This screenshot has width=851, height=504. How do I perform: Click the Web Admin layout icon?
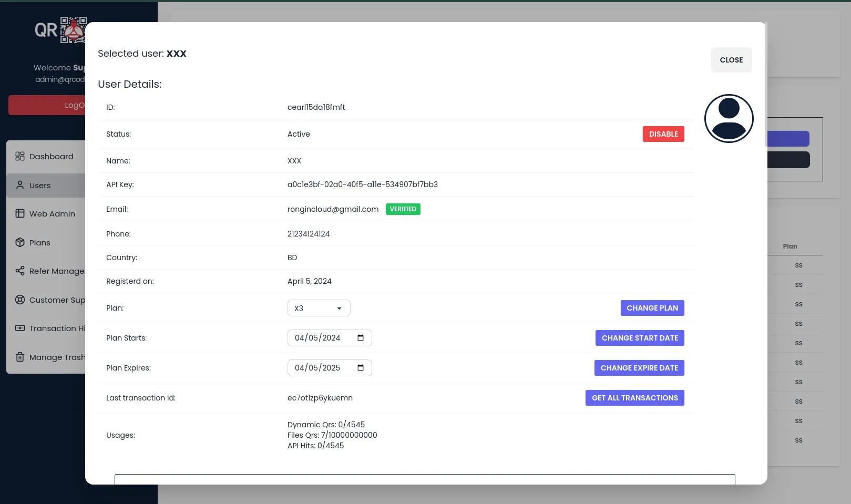(x=20, y=213)
